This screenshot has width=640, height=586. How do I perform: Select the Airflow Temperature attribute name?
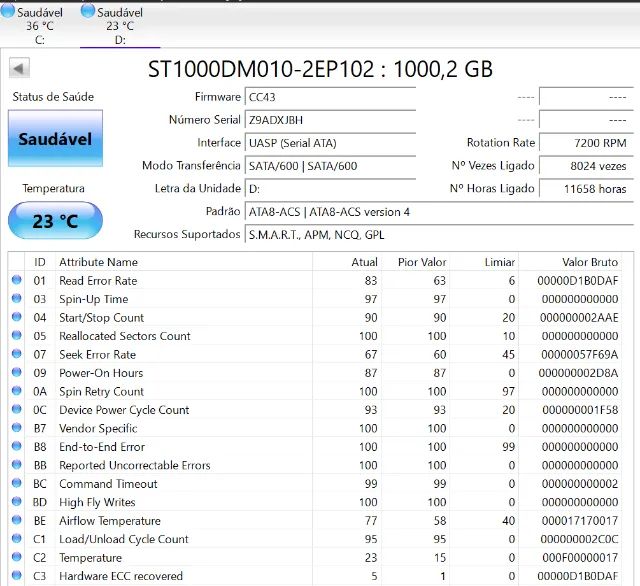pos(110,521)
